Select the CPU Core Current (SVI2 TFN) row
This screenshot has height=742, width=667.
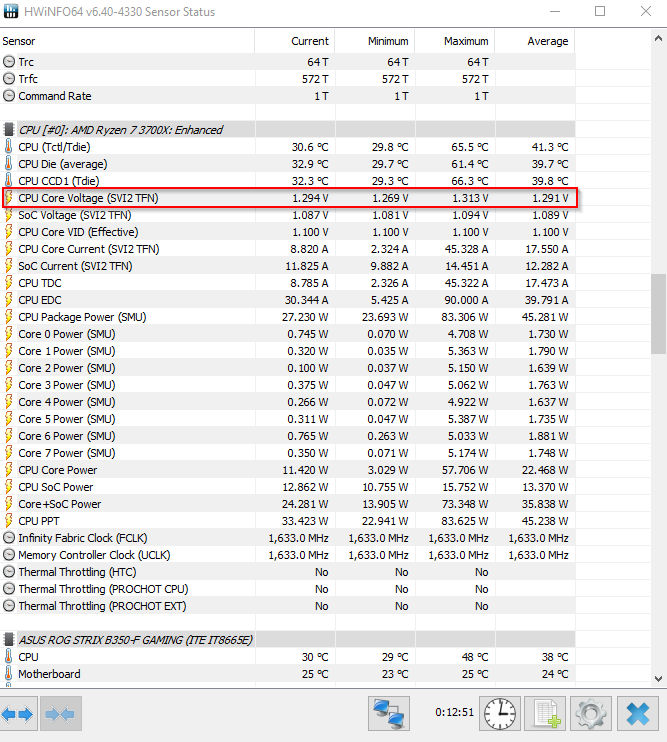288,249
